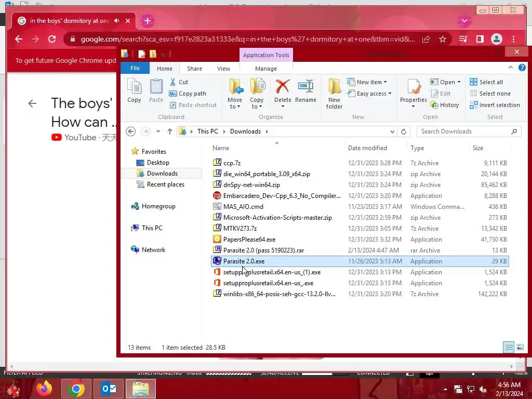Bookmark the page with star icon
Screen dimensions: 532x399
[x=443, y=39]
